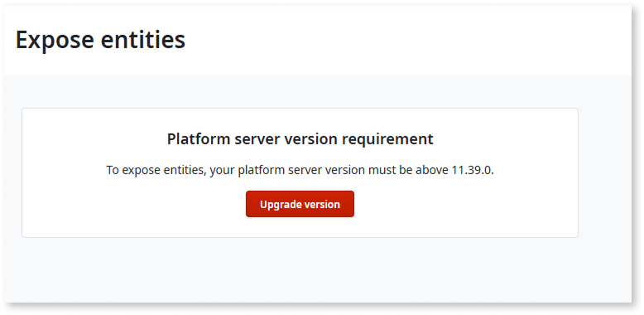Click the sentence starting 'To expose entities'
644x315 pixels.
coord(300,170)
